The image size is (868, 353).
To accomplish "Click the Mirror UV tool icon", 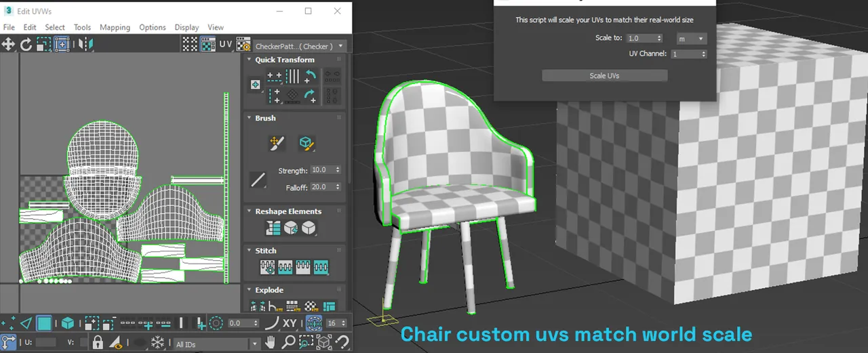I will pos(85,44).
